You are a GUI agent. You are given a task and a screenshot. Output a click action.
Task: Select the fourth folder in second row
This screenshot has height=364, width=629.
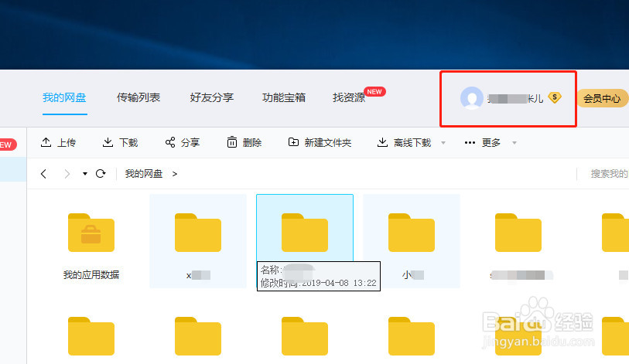coord(412,336)
